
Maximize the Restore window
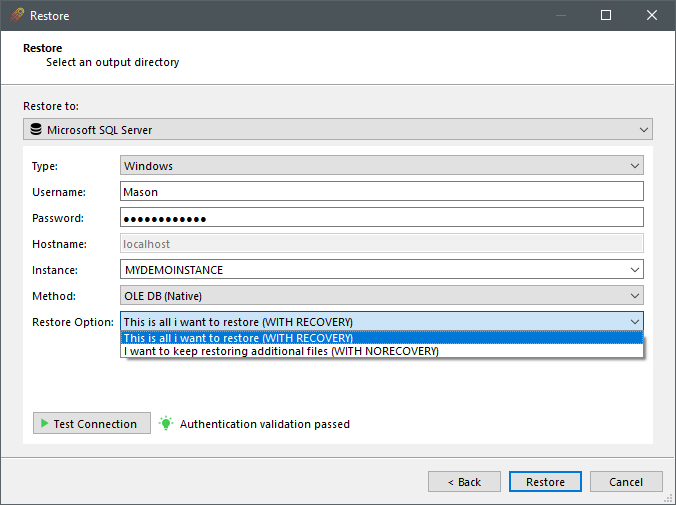(x=606, y=16)
